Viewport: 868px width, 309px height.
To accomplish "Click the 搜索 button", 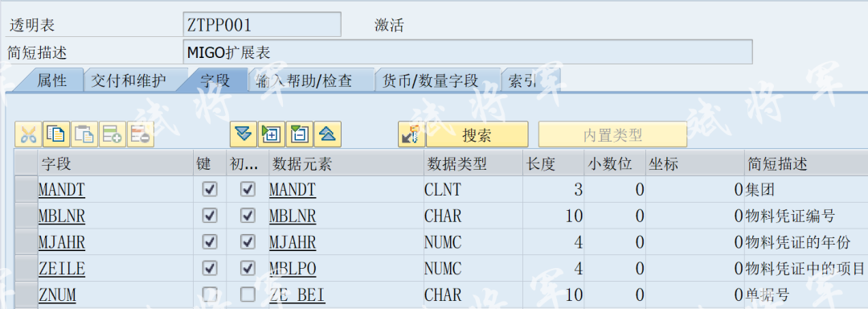I will point(477,134).
